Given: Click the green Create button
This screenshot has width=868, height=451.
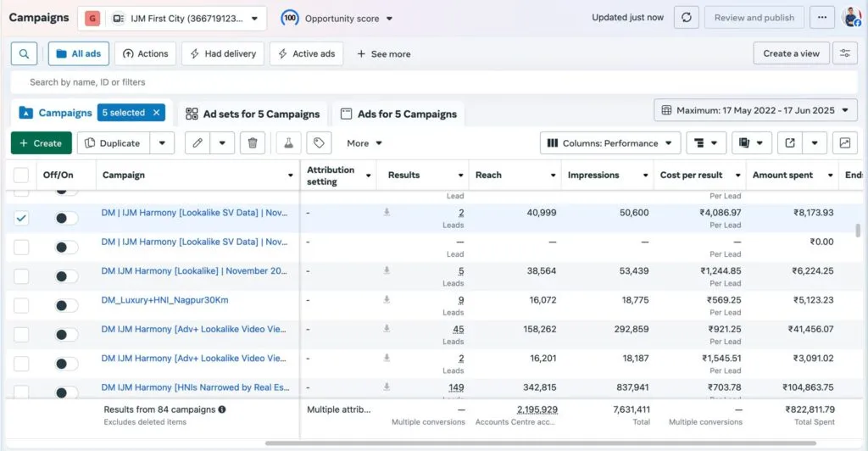Looking at the screenshot, I should tap(42, 143).
